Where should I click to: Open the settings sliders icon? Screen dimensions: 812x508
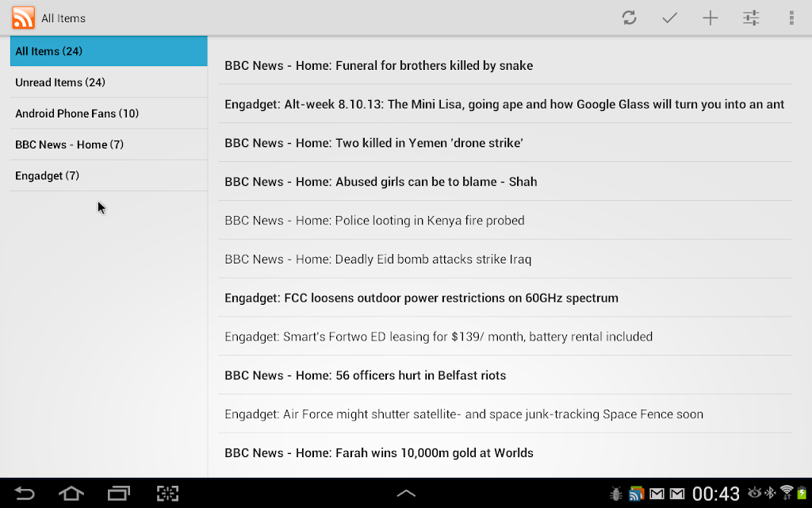751,17
